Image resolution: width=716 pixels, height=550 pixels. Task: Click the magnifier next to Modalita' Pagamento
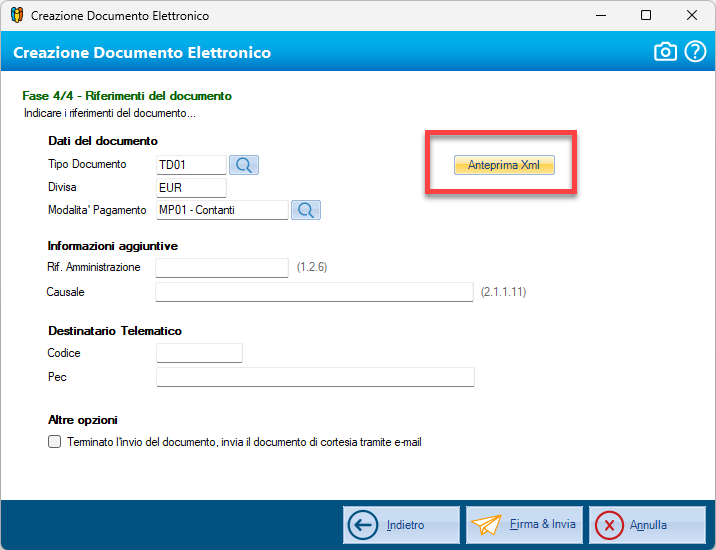pos(306,210)
